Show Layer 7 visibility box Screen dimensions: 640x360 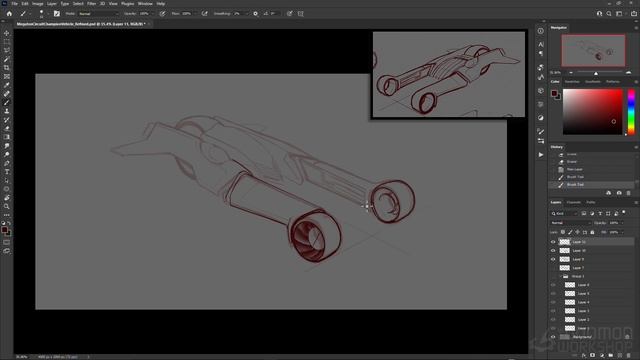click(553, 268)
